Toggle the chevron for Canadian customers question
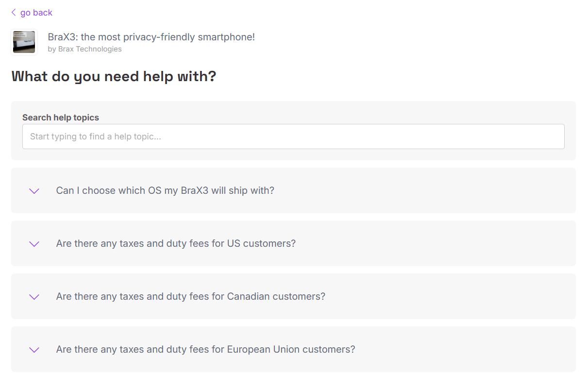The image size is (588, 375). coord(34,297)
